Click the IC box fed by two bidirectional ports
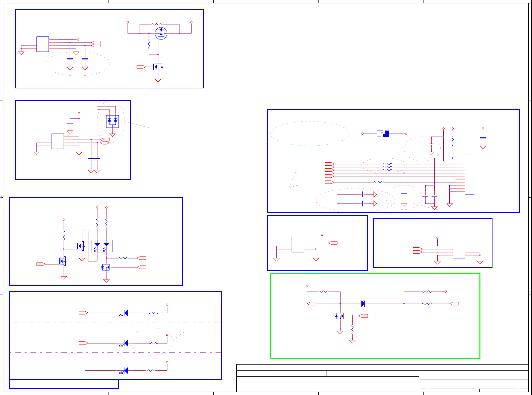Screen dimensions: 532x395 459,250
